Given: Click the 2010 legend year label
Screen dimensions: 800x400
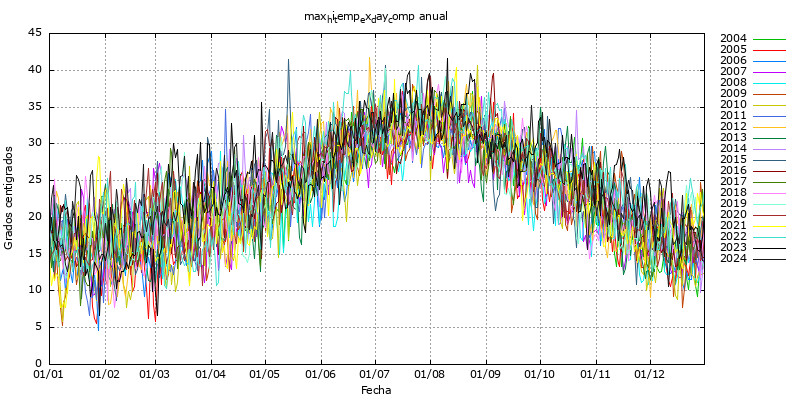Looking at the screenshot, I should point(733,104).
